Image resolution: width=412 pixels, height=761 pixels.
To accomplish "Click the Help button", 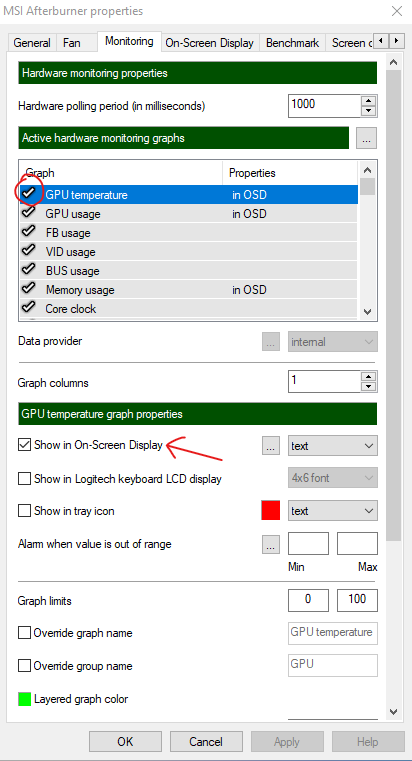I will tap(368, 742).
